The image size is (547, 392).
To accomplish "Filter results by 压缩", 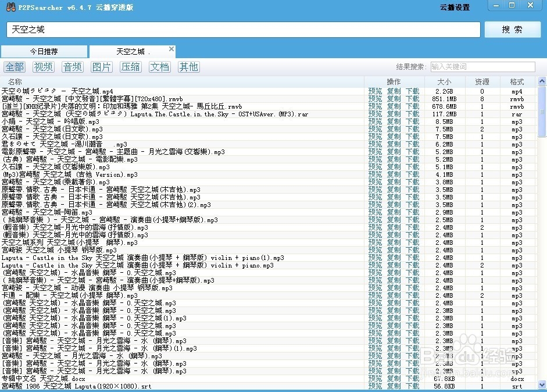I will [130, 67].
